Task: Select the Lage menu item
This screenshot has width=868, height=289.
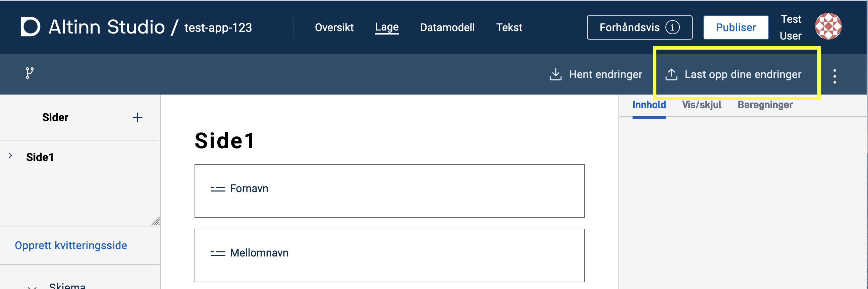Action: point(386,27)
